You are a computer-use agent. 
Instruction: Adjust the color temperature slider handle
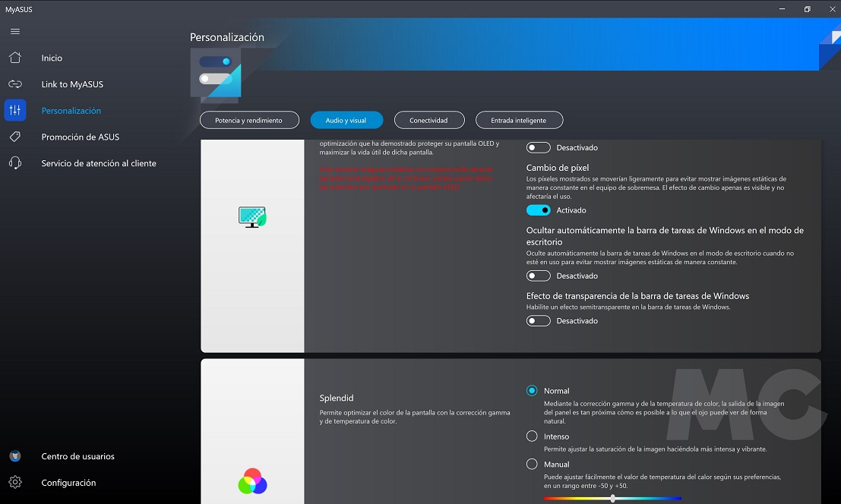pos(612,499)
